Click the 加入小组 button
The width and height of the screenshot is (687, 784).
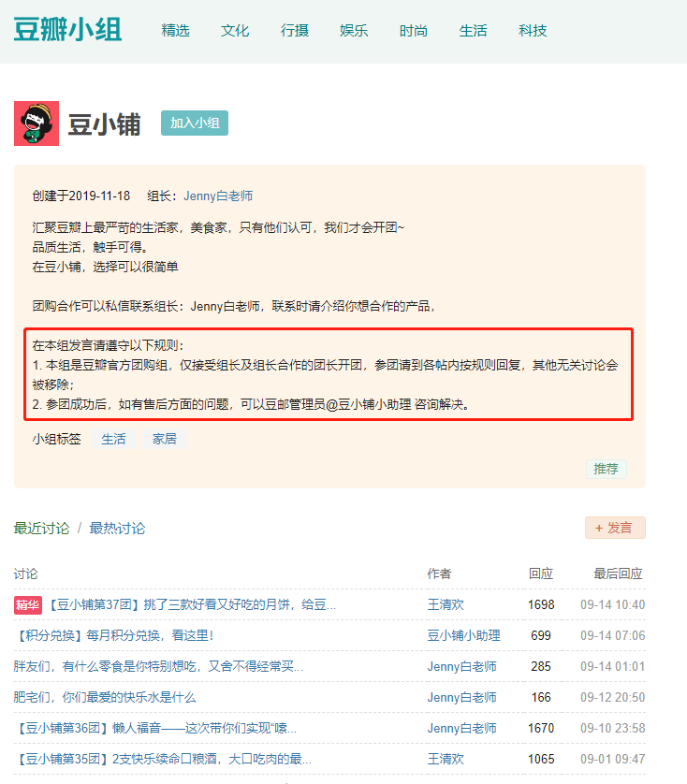195,123
